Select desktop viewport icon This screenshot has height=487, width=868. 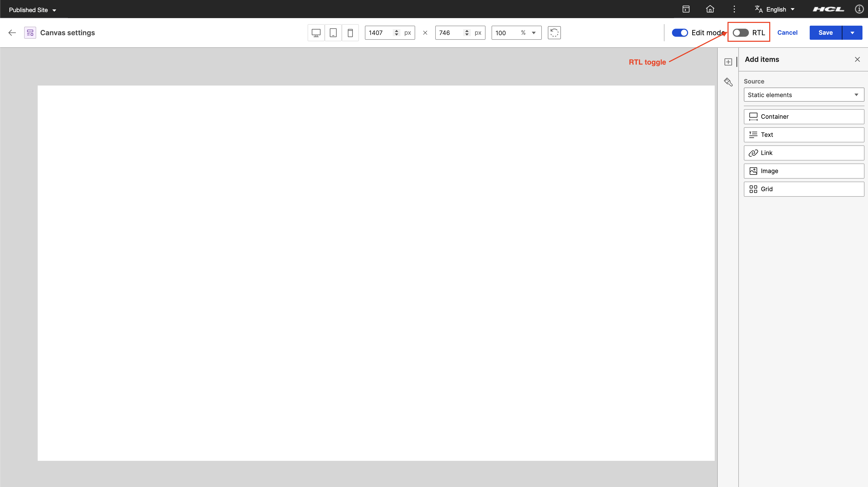click(316, 33)
